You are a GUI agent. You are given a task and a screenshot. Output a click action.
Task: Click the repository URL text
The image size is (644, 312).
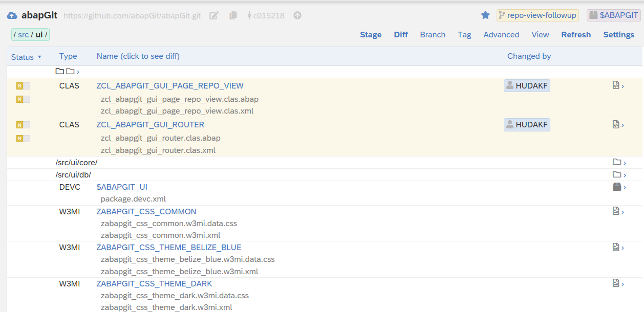click(x=132, y=16)
